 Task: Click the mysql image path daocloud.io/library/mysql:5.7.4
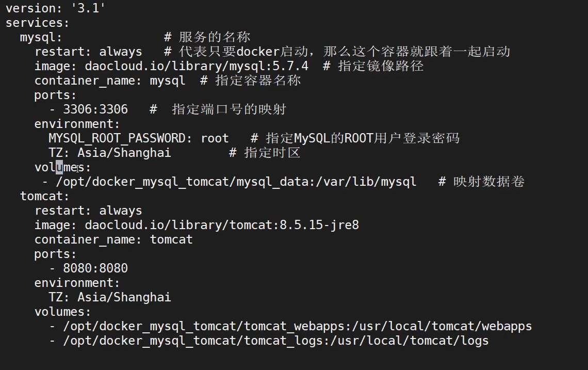click(x=197, y=66)
